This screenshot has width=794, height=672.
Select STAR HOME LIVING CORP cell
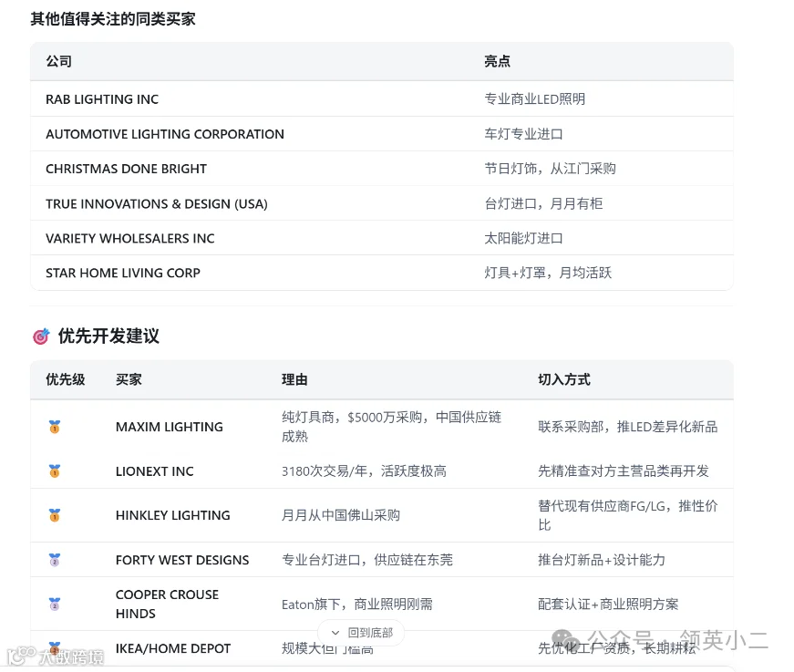123,273
